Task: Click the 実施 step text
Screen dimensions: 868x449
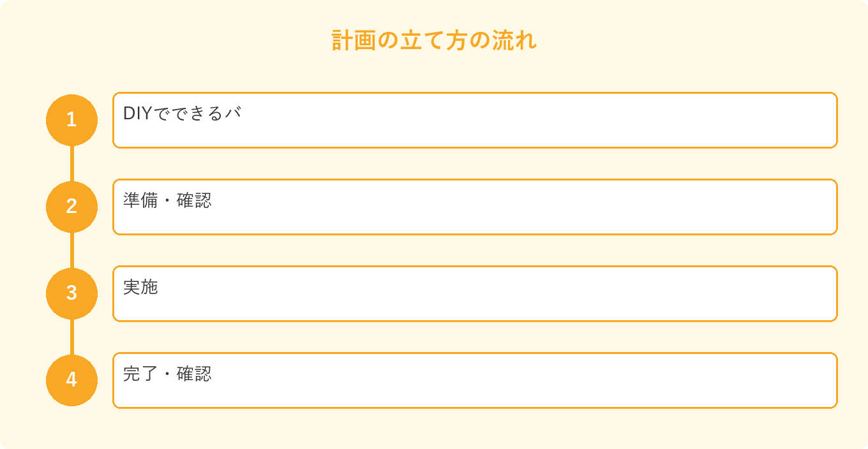Action: pos(140,287)
